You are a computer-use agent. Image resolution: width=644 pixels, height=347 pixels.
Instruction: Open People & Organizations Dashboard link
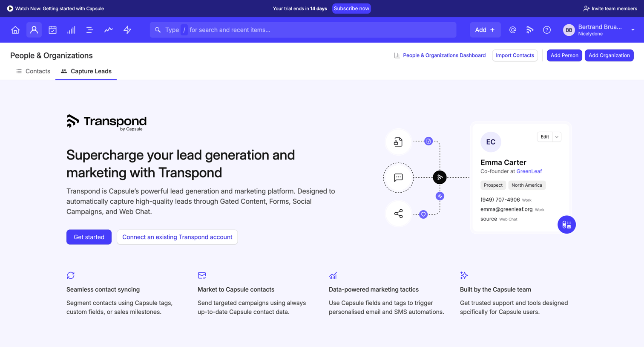coord(440,55)
